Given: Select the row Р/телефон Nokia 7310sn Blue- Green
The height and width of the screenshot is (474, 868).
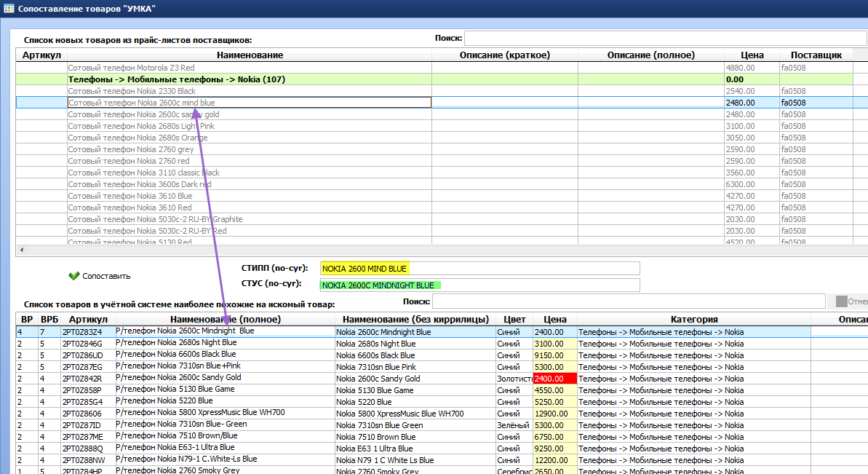Looking at the screenshot, I should coord(442,424).
